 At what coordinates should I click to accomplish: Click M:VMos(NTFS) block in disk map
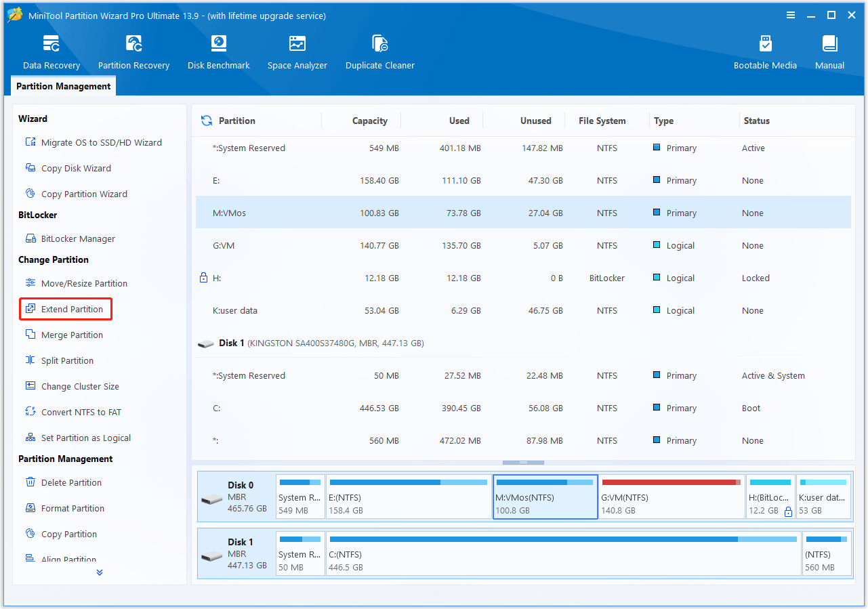coord(545,497)
